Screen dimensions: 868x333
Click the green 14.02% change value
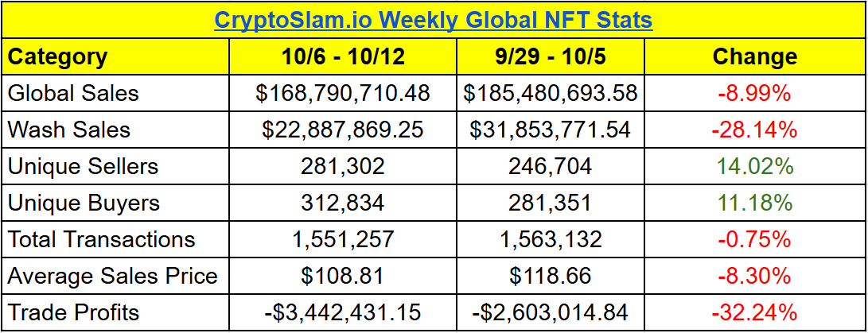click(x=754, y=166)
